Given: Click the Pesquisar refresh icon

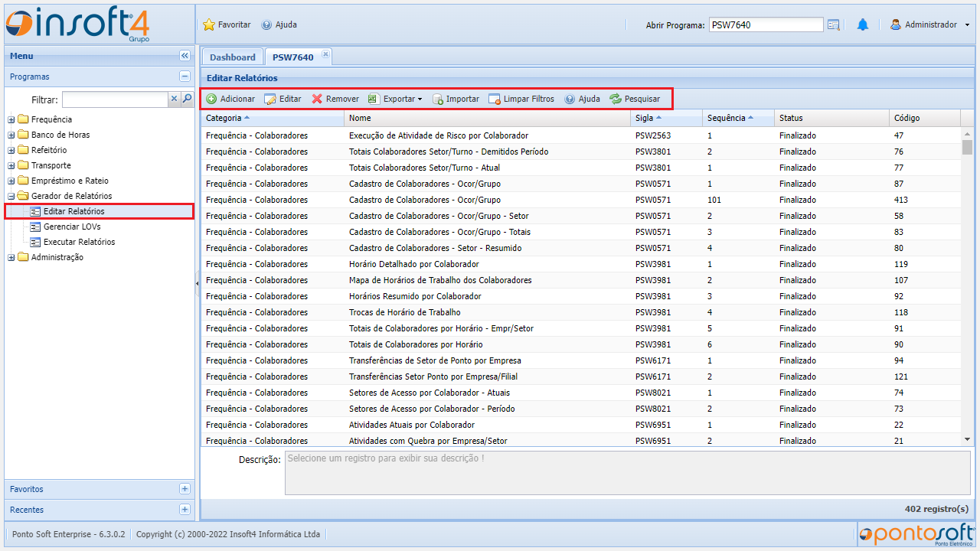Looking at the screenshot, I should [x=616, y=99].
